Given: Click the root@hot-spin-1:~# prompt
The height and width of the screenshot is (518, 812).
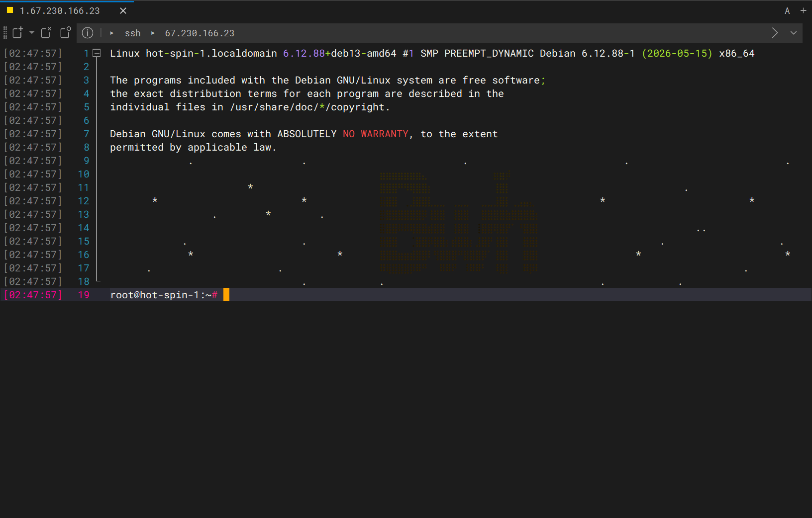Looking at the screenshot, I should [x=164, y=295].
